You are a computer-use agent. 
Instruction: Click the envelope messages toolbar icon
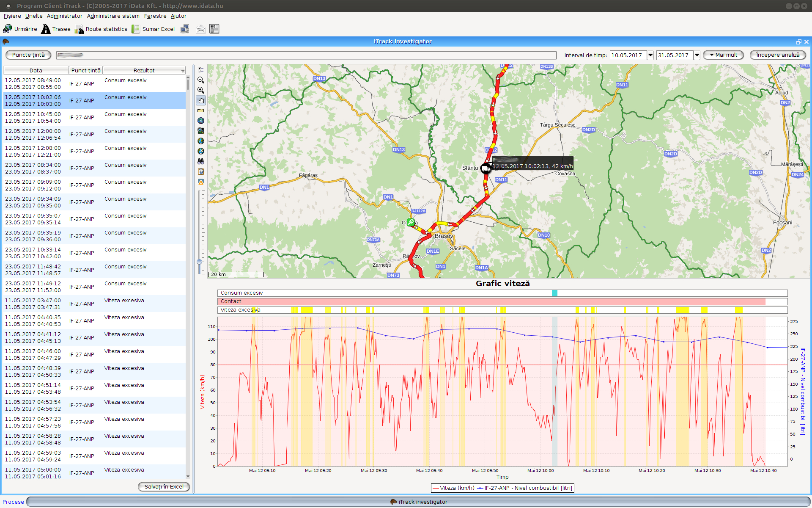tap(201, 29)
